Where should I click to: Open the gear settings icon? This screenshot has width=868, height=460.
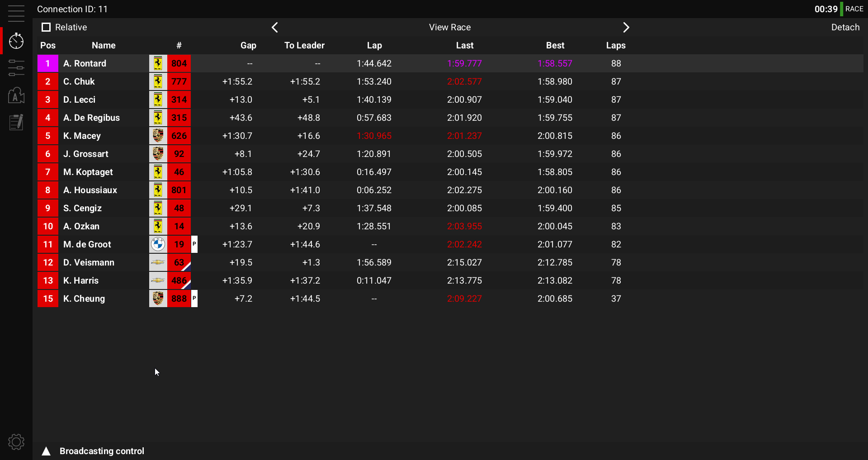(x=16, y=442)
